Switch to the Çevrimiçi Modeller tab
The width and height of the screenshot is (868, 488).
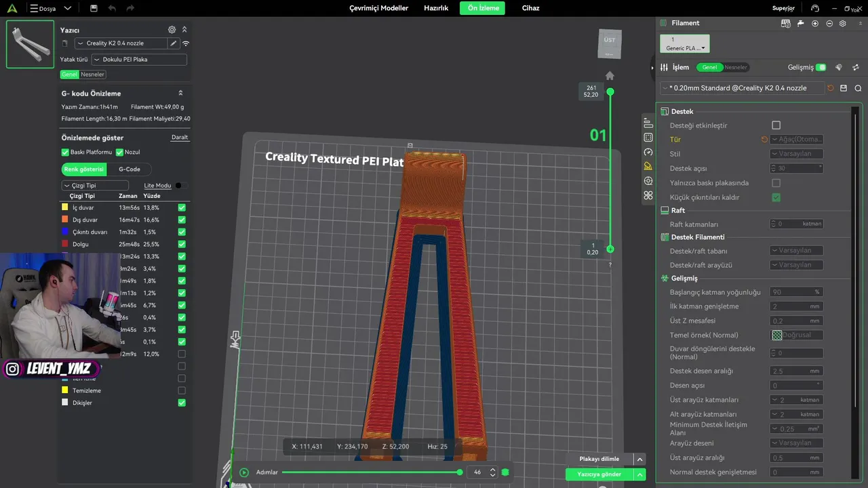[378, 8]
